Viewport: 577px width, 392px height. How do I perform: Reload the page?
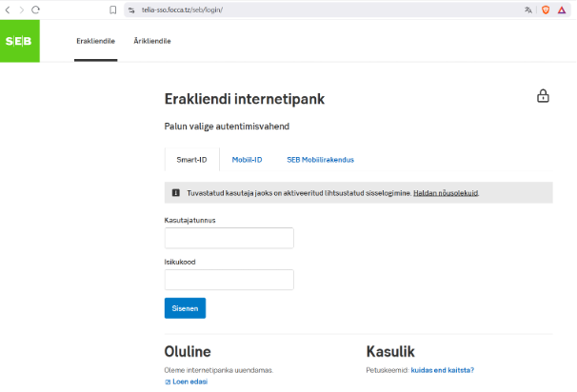pyautogui.click(x=36, y=9)
